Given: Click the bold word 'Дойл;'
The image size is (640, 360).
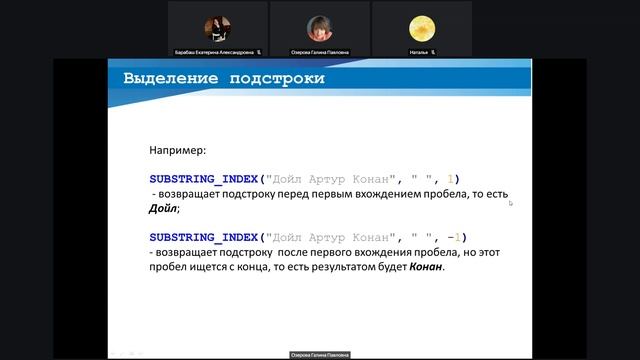Looking at the screenshot, I should click(x=164, y=209).
